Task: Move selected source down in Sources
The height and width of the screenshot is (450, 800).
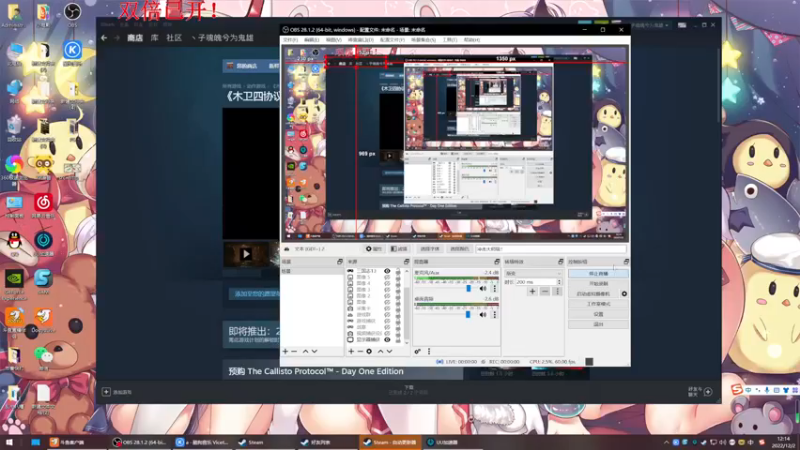Action: [x=389, y=352]
